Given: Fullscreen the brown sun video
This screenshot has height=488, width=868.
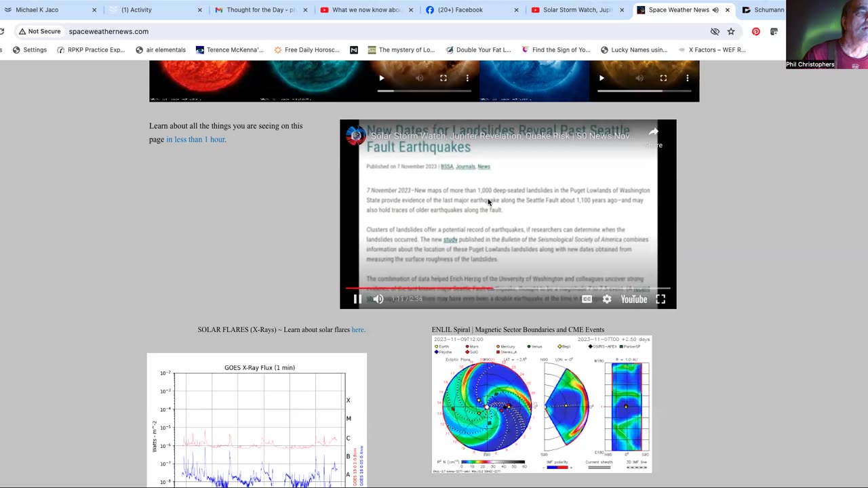Looking at the screenshot, I should [x=443, y=78].
